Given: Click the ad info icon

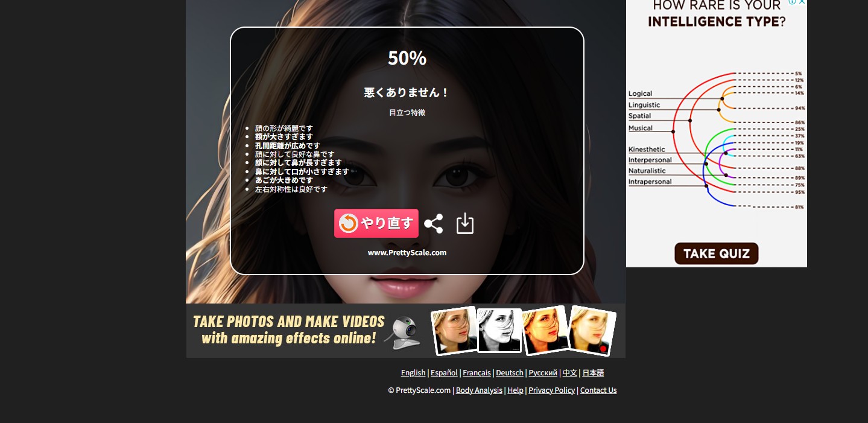Looking at the screenshot, I should point(792,2).
